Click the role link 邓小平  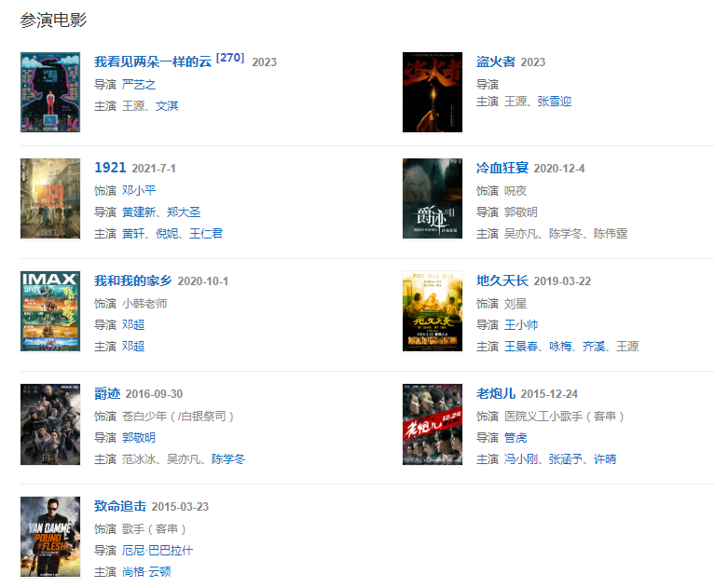[139, 190]
